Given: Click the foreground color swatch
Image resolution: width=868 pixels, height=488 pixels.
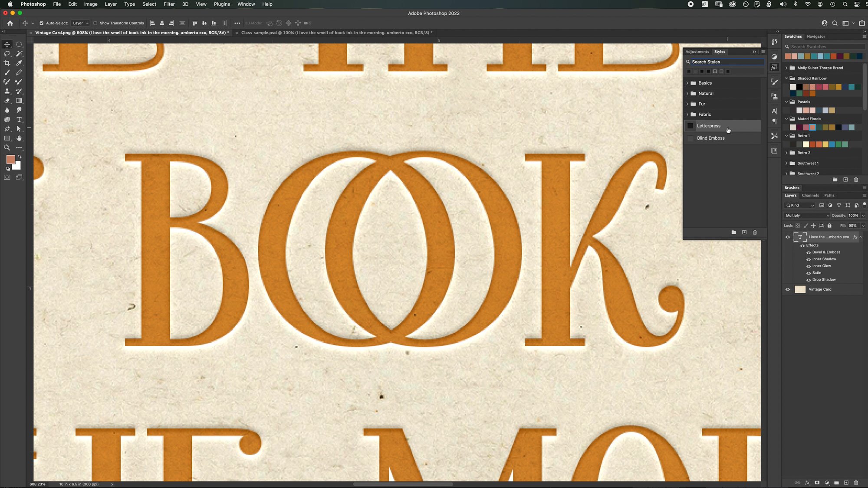Looking at the screenshot, I should (10, 159).
